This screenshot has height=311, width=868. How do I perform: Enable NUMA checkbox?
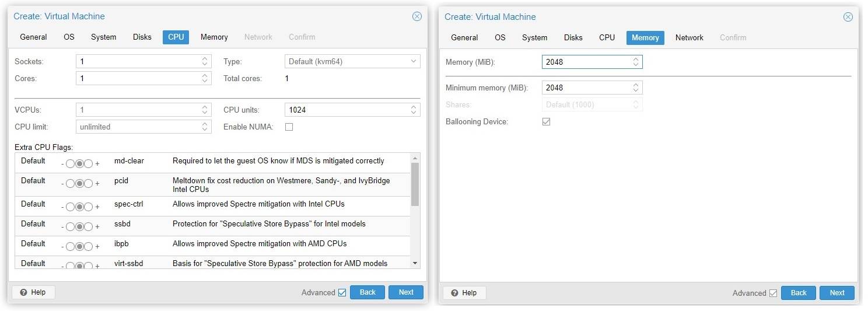pyautogui.click(x=289, y=127)
